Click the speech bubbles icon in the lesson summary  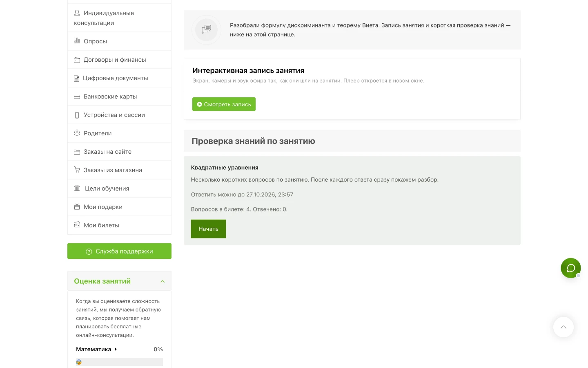click(x=207, y=29)
